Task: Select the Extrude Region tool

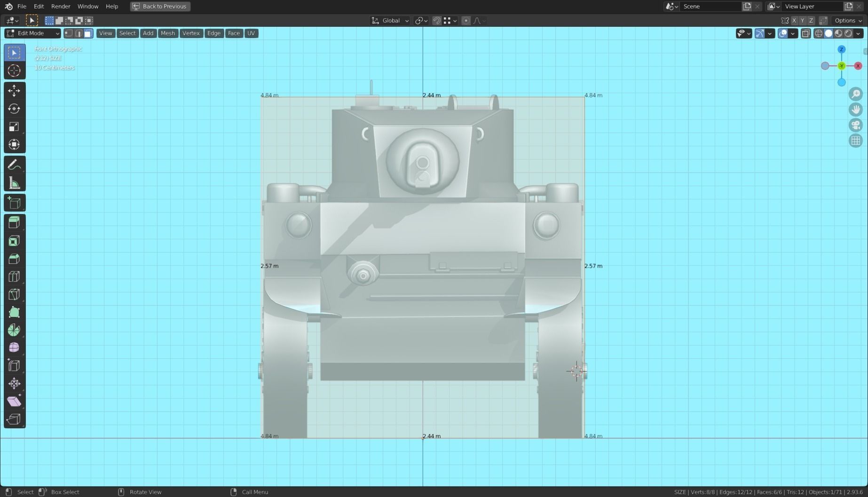Action: (x=14, y=223)
